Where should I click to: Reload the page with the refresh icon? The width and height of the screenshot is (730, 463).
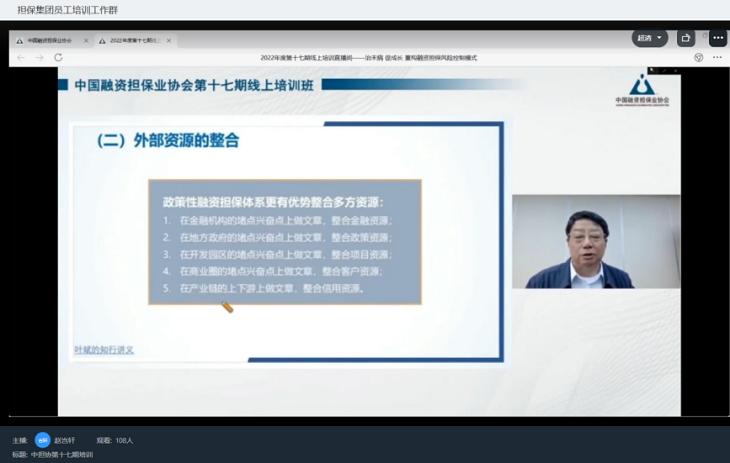[x=58, y=57]
